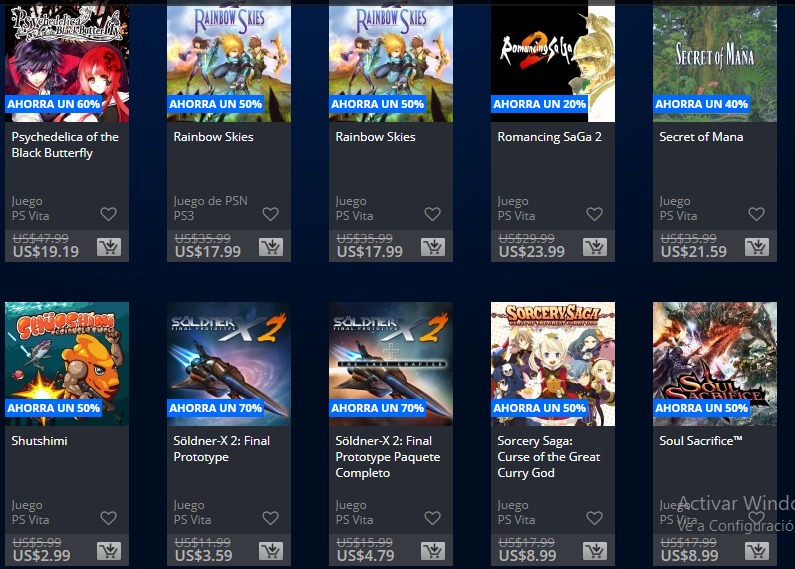Add Secret of Mana to cart
This screenshot has width=795, height=569.
[x=757, y=247]
